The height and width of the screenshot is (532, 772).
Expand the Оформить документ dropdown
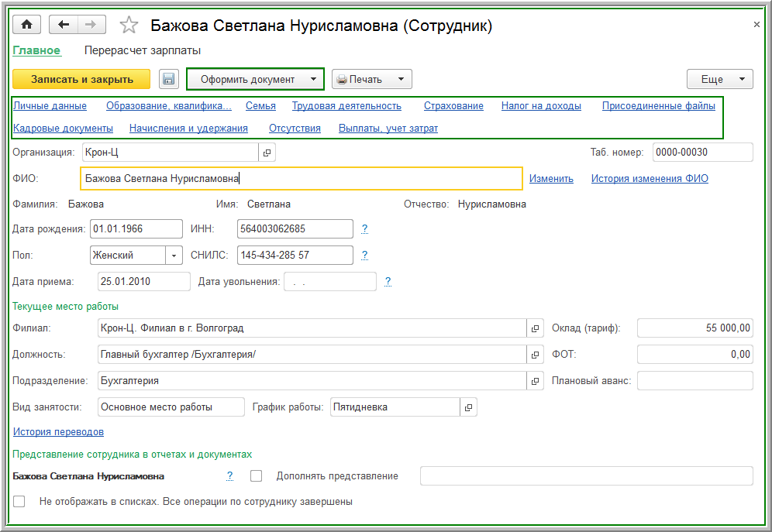(313, 79)
